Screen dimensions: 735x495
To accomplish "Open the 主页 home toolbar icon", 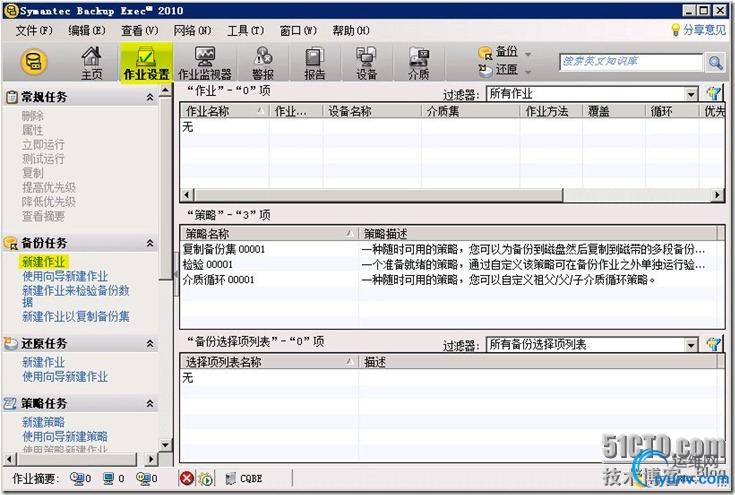I will pyautogui.click(x=91, y=63).
